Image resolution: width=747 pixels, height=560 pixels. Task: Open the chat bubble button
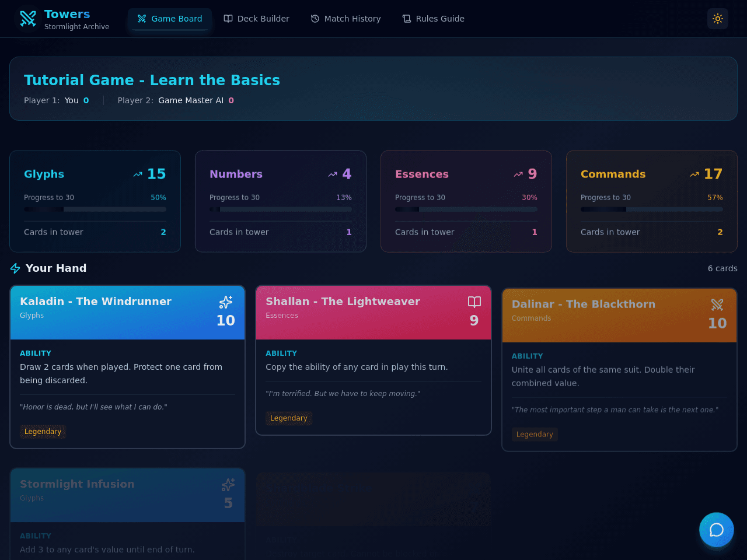click(x=717, y=530)
